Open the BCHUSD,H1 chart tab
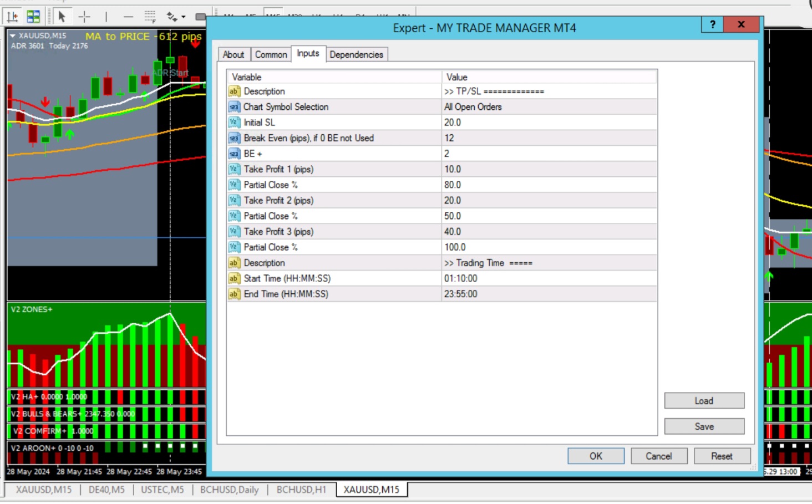 click(301, 490)
